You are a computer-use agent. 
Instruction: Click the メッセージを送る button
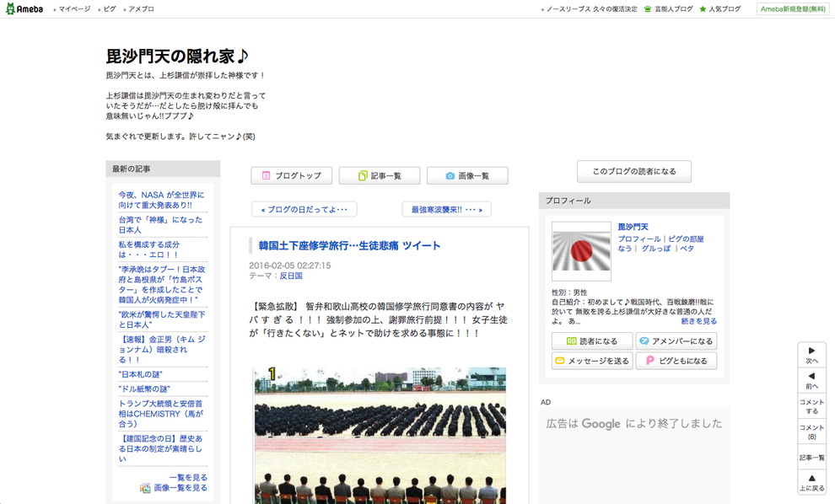592,361
